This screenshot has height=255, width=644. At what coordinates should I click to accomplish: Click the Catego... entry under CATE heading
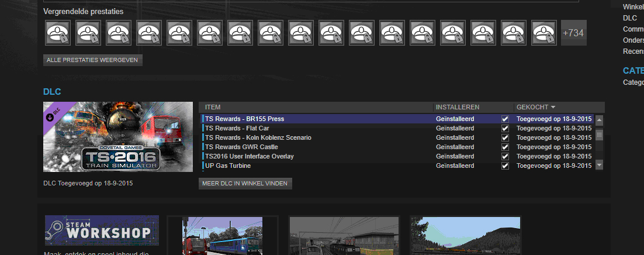tap(633, 82)
